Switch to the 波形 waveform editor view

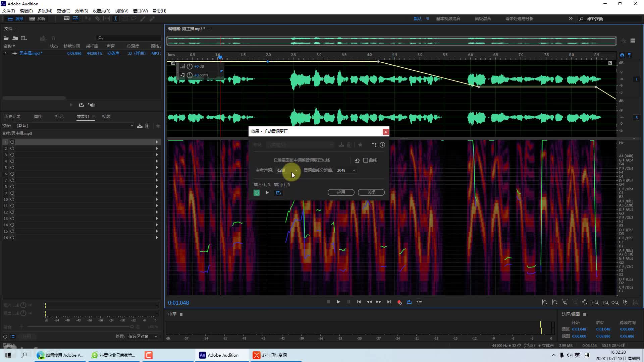tap(15, 19)
